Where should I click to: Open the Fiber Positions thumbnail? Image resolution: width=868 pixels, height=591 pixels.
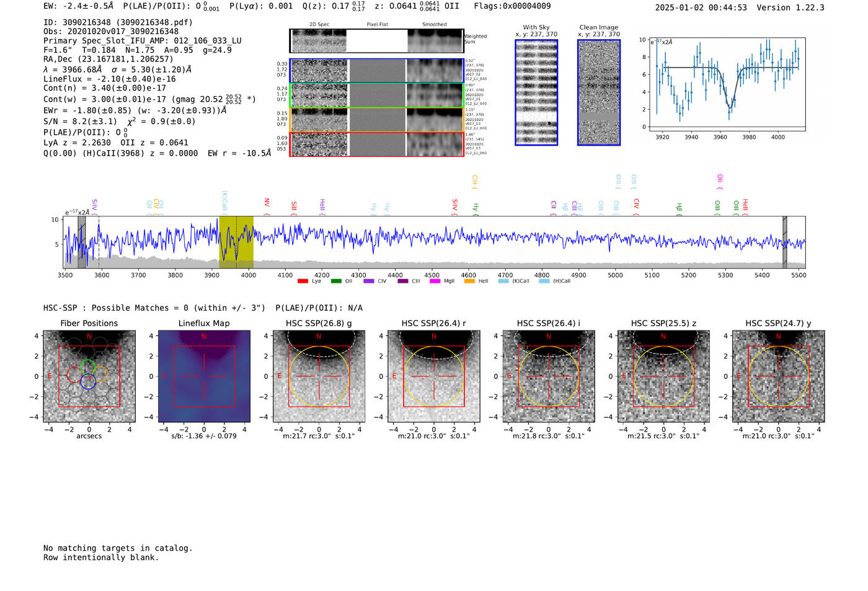coord(89,376)
